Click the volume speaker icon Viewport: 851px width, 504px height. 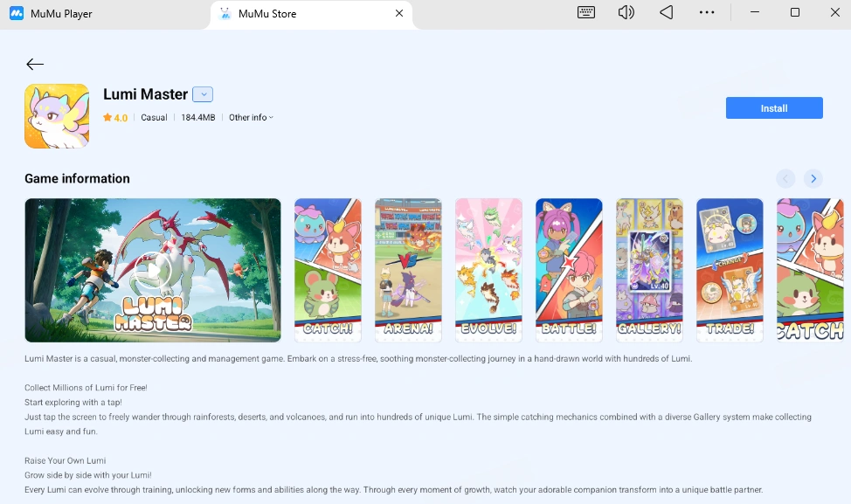626,12
